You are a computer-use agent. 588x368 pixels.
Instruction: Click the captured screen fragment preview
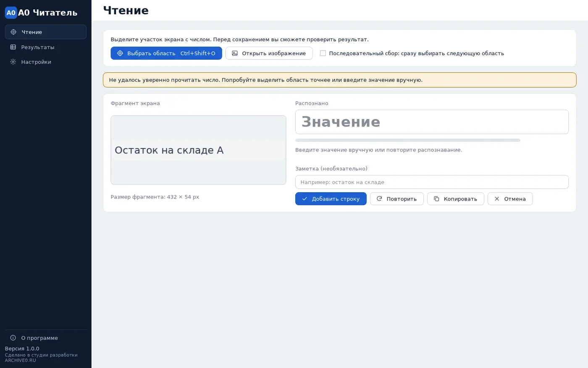(x=198, y=150)
